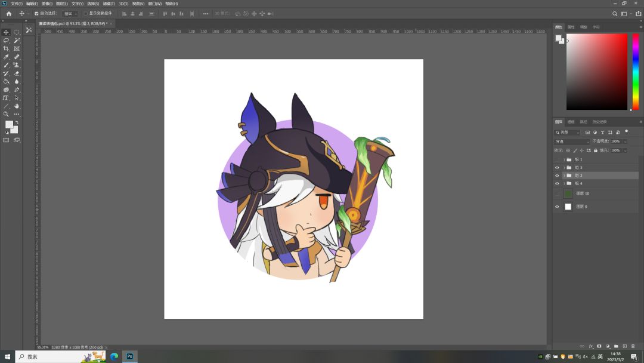Open the 文件(F) menu
Screen dimensions: 644x363
pyautogui.click(x=17, y=4)
